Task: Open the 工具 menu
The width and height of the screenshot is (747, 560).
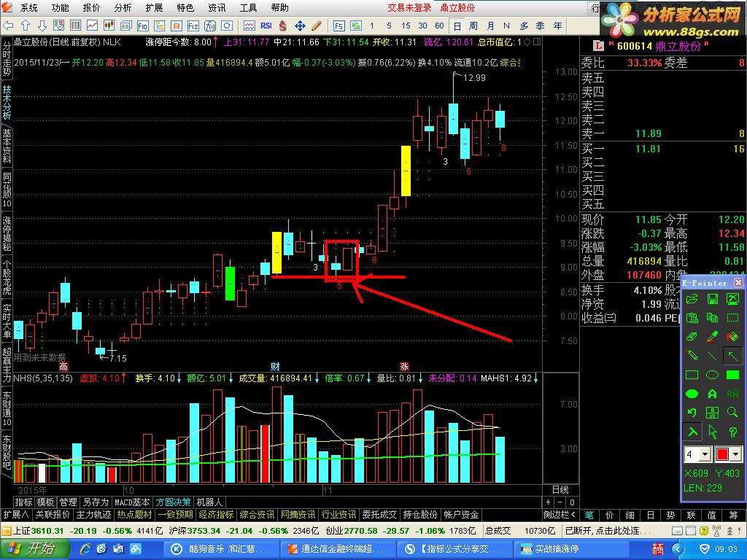Action: tap(248, 7)
